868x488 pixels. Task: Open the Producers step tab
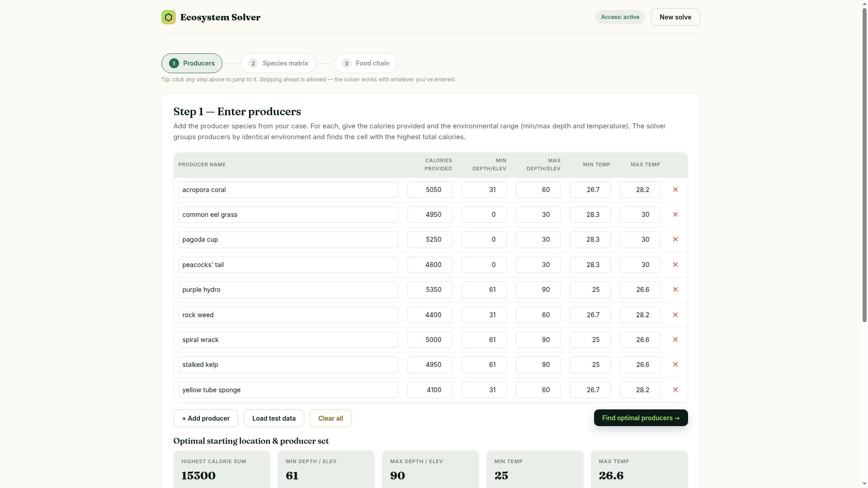[192, 63]
